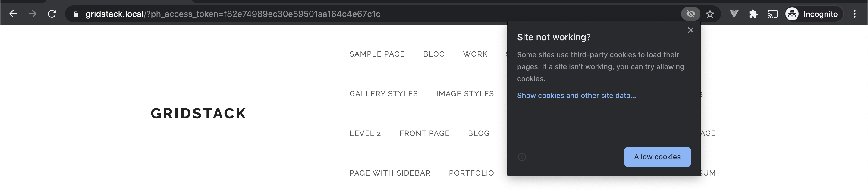Click Show cookies and other site data link
Viewport: 868px width, 193px height.
(576, 96)
